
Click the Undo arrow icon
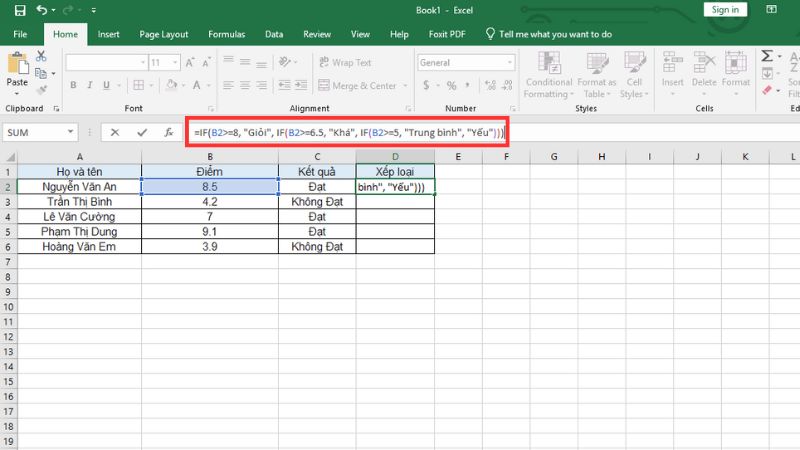point(44,11)
